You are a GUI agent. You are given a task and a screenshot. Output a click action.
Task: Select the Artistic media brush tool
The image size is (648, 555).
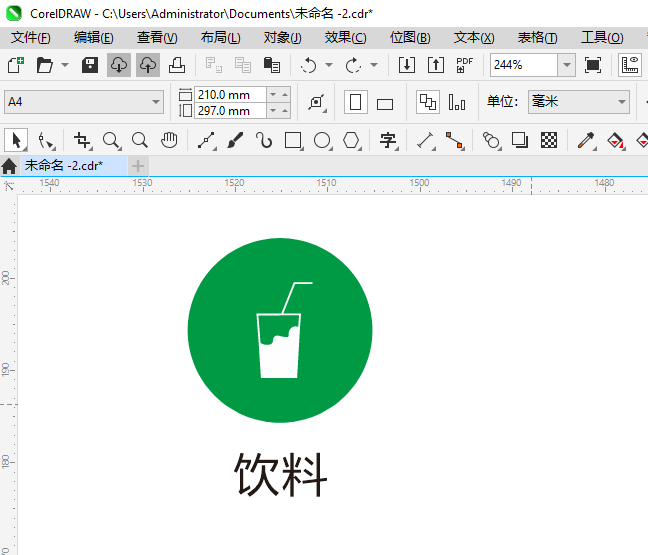coord(235,141)
